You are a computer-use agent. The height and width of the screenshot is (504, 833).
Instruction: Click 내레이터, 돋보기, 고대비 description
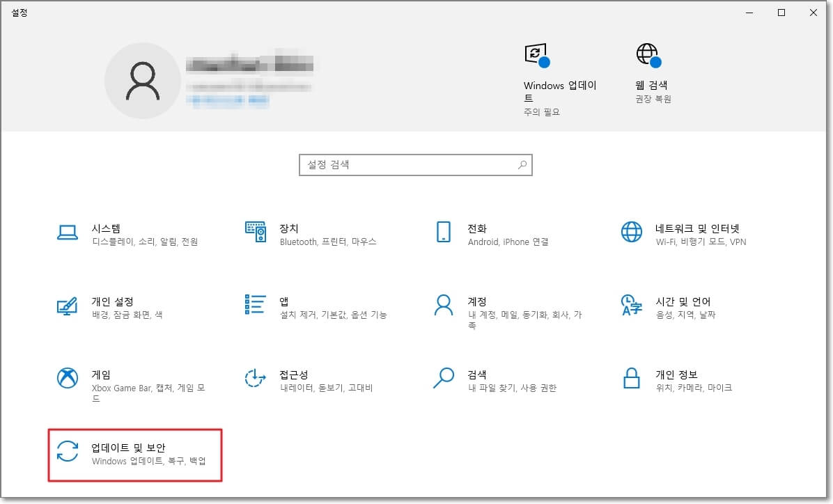coord(327,388)
